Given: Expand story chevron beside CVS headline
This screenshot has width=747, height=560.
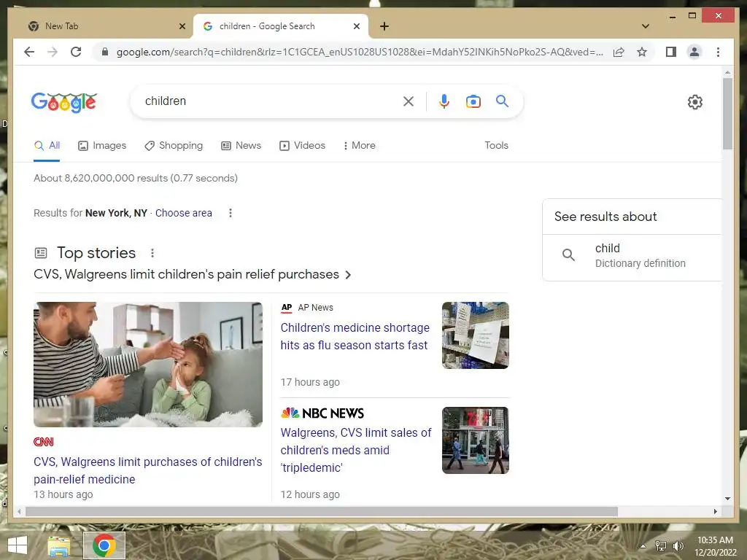Looking at the screenshot, I should pyautogui.click(x=348, y=275).
